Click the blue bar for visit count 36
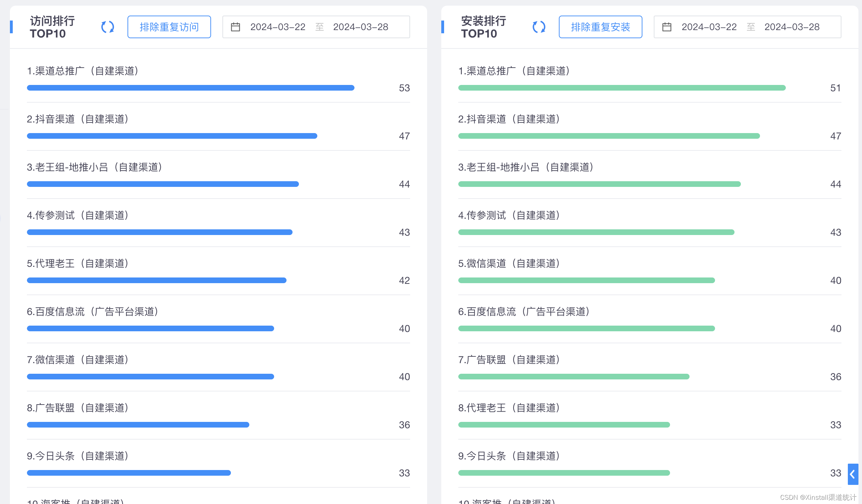Viewport: 862px width, 504px height. (138, 425)
